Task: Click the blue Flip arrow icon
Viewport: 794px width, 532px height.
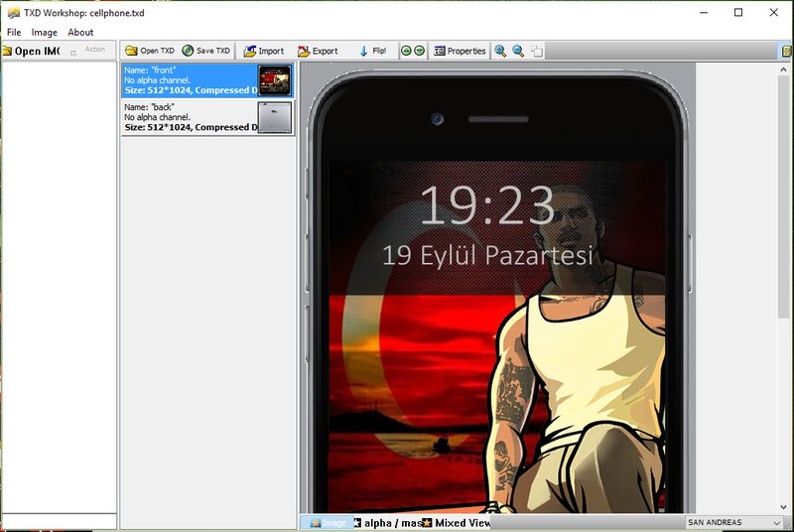Action: click(363, 51)
